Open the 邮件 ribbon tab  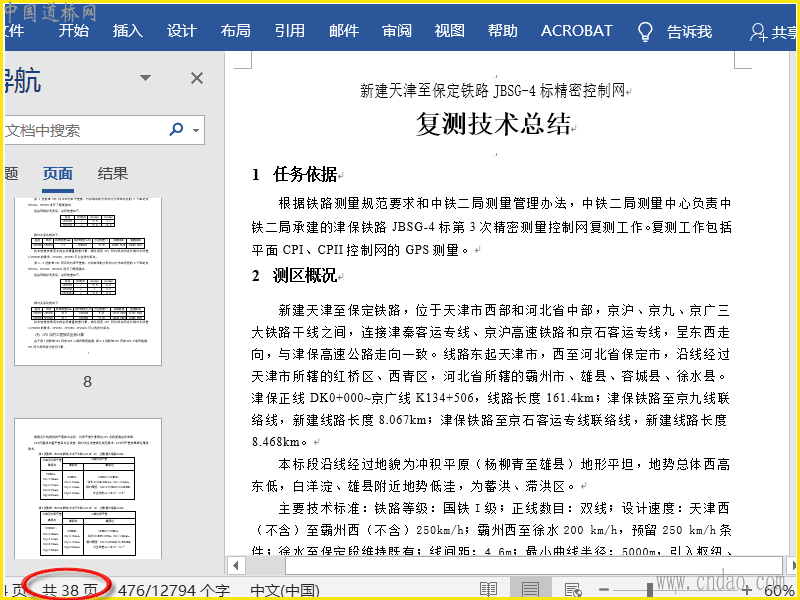(x=343, y=31)
